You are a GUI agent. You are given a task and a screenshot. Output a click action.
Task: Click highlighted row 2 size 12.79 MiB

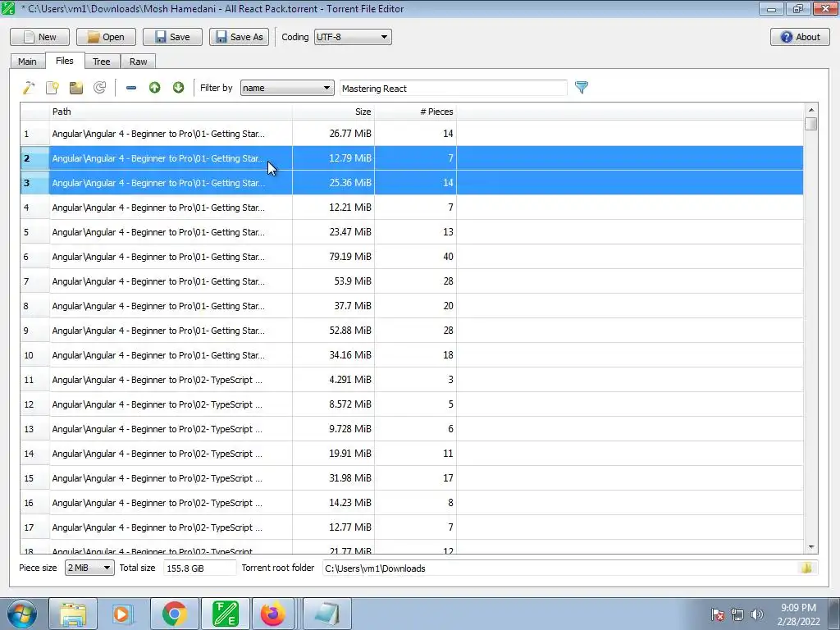pos(412,158)
